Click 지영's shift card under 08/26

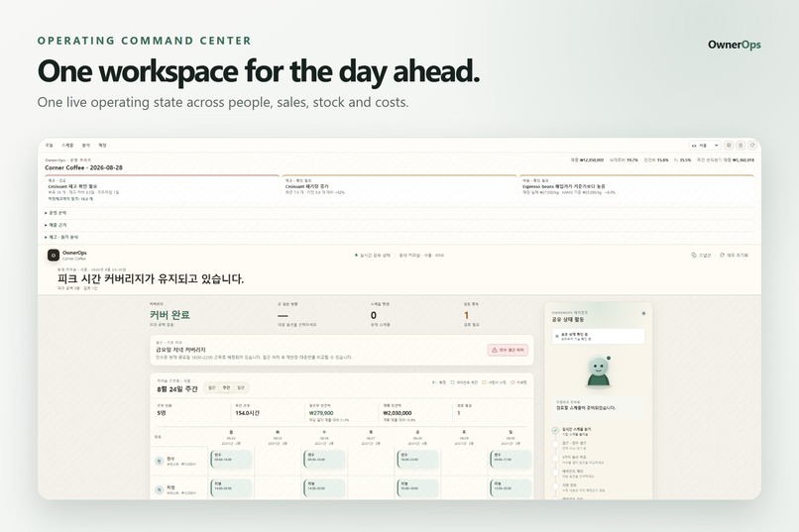[x=324, y=488]
